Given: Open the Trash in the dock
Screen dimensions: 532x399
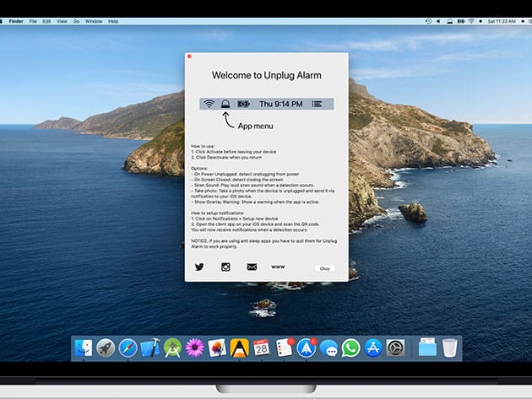Looking at the screenshot, I should coord(450,348).
